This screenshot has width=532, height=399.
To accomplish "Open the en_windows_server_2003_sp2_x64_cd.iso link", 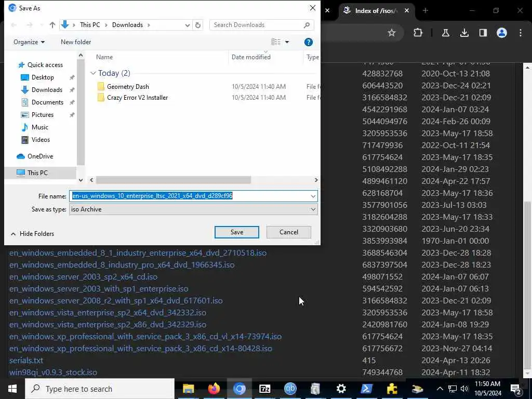I will 84,277.
